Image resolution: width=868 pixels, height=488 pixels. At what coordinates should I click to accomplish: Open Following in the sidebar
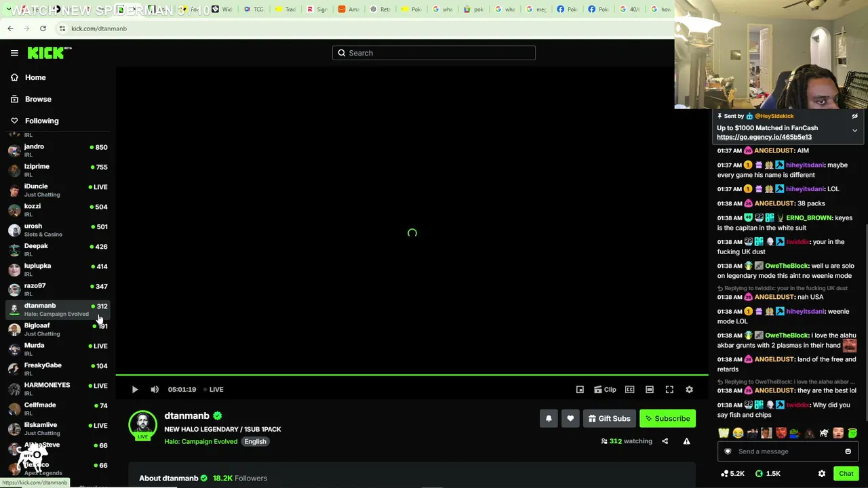42,121
